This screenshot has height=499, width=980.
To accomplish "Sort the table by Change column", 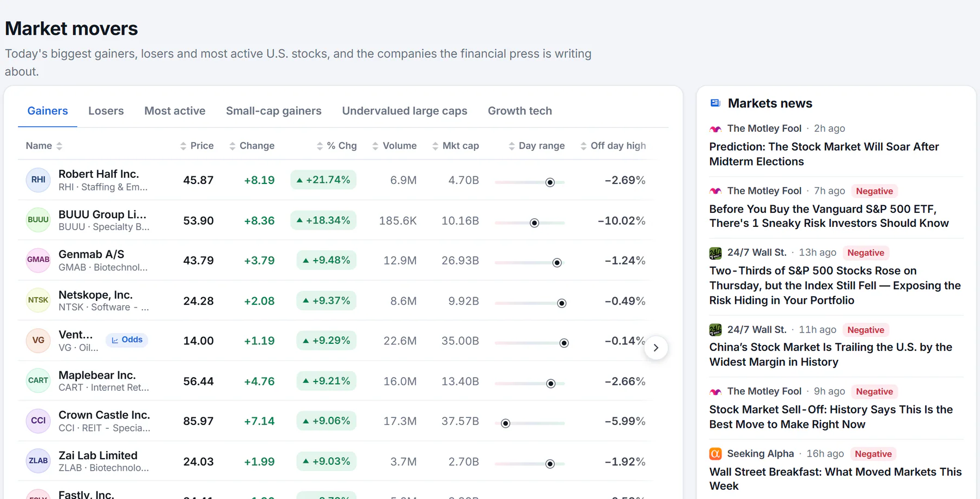I will 252,146.
